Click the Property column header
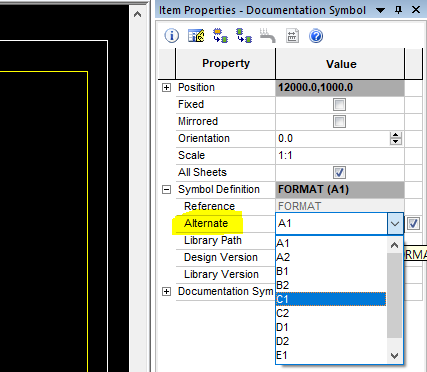Image resolution: width=427 pixels, height=372 pixels. click(226, 63)
